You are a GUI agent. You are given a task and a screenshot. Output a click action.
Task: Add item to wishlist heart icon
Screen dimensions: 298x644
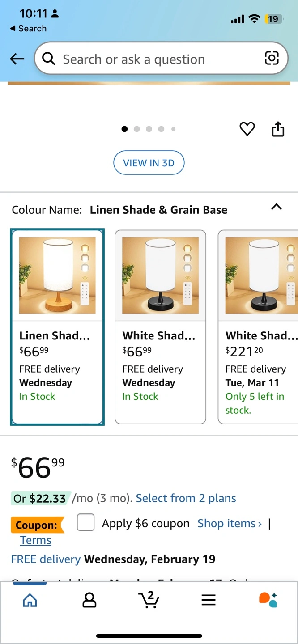click(x=247, y=129)
